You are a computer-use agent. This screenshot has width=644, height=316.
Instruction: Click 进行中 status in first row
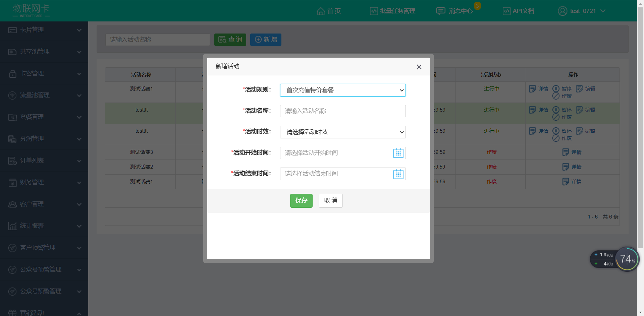491,89
